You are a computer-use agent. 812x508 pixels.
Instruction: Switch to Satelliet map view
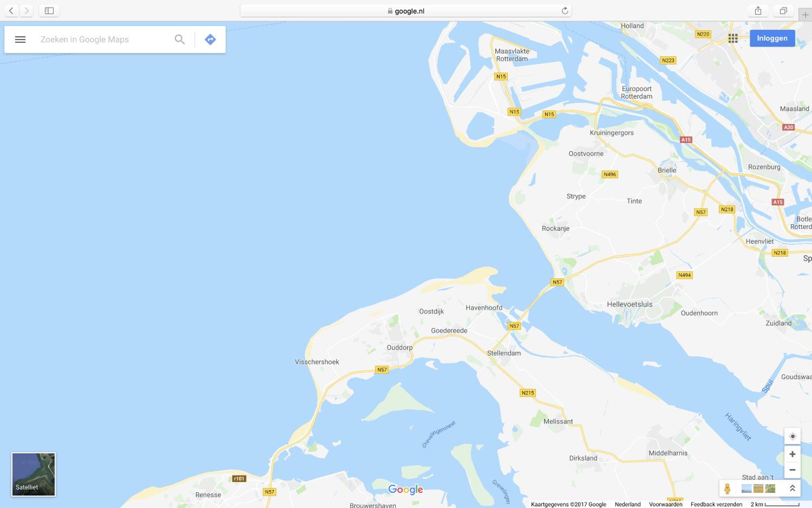coord(34,474)
